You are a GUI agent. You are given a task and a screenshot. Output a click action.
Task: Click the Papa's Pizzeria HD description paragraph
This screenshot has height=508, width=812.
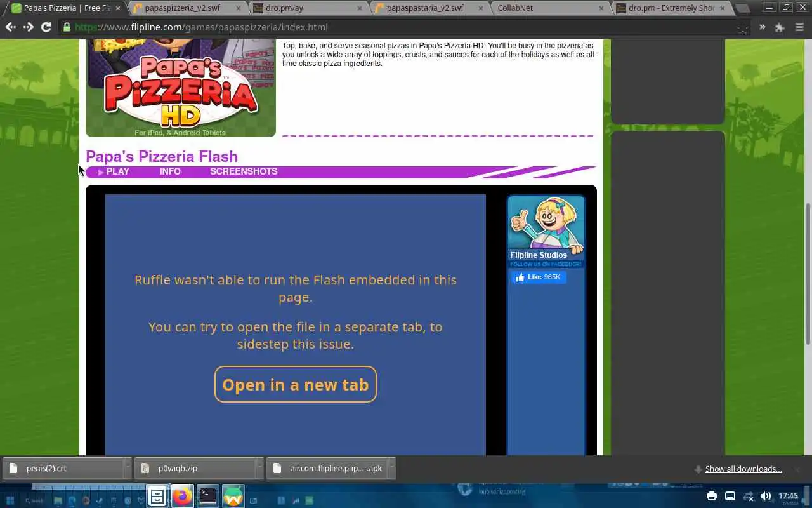tap(439, 55)
